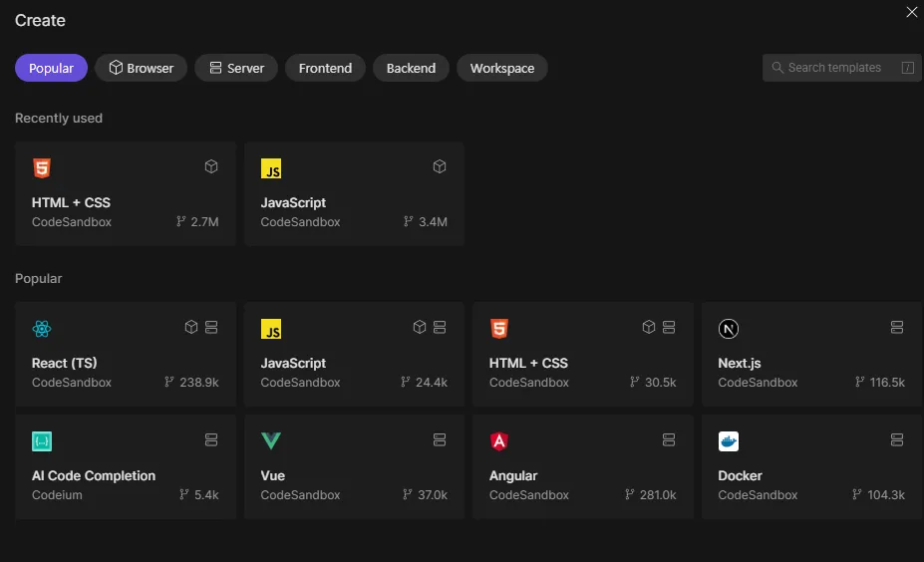Click server icon on Next.js card

[897, 327]
